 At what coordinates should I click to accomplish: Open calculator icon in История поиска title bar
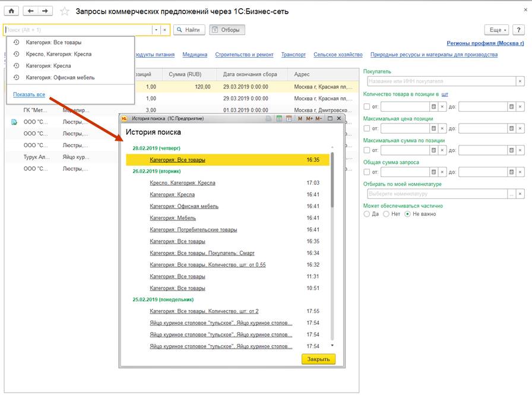click(279, 119)
